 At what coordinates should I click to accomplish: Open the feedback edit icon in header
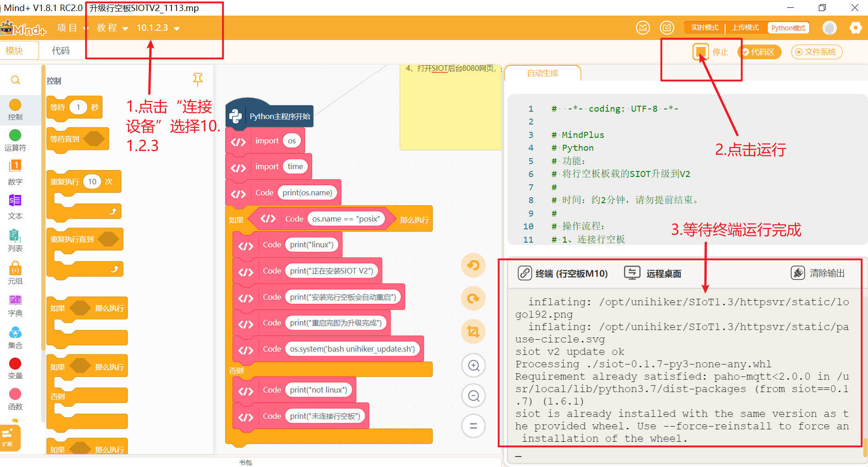(x=667, y=28)
